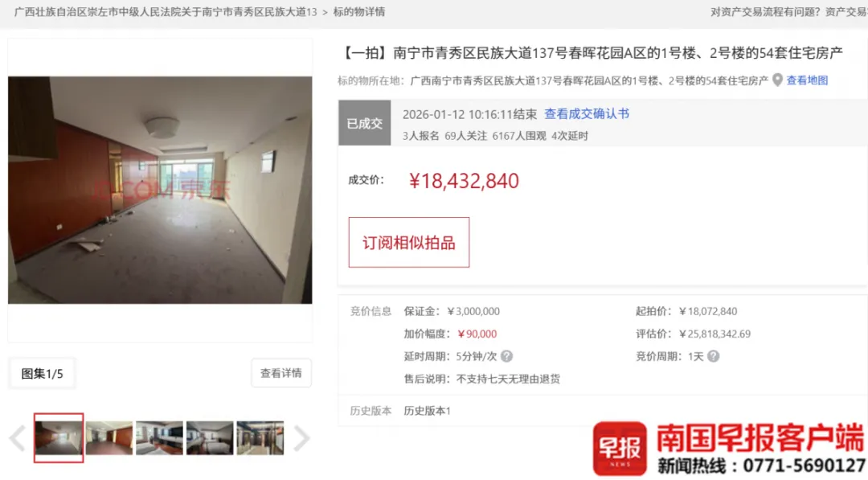Select the fourth gallery thumbnail
Viewport: 868px width, 480px height.
tap(210, 438)
